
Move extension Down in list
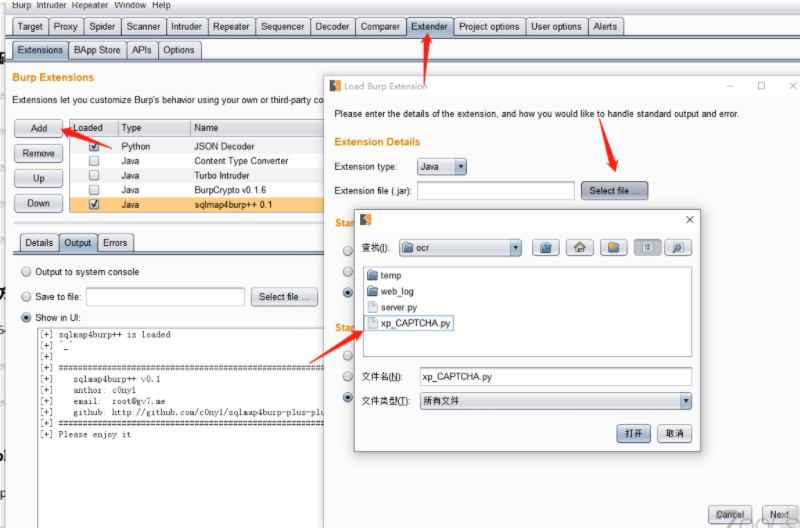tap(39, 203)
